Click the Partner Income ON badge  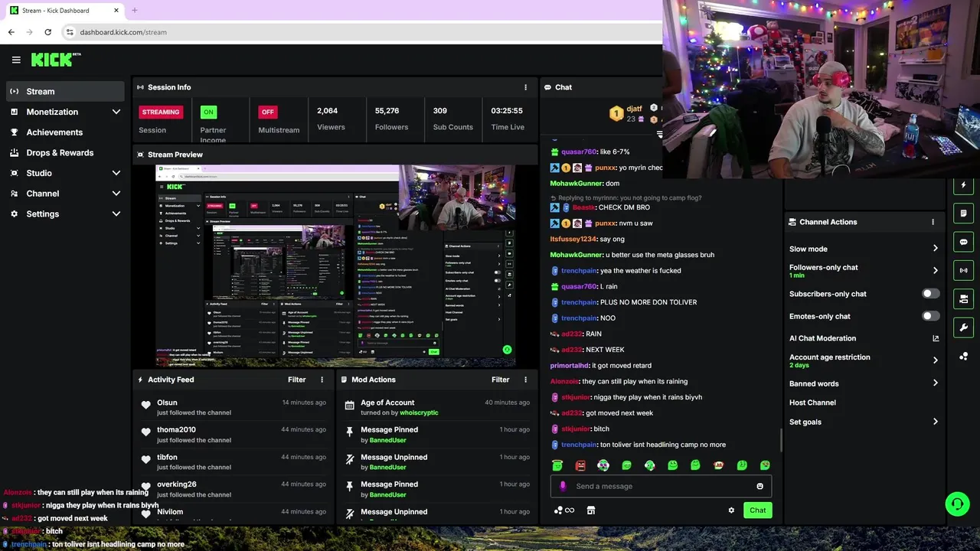pyautogui.click(x=208, y=112)
